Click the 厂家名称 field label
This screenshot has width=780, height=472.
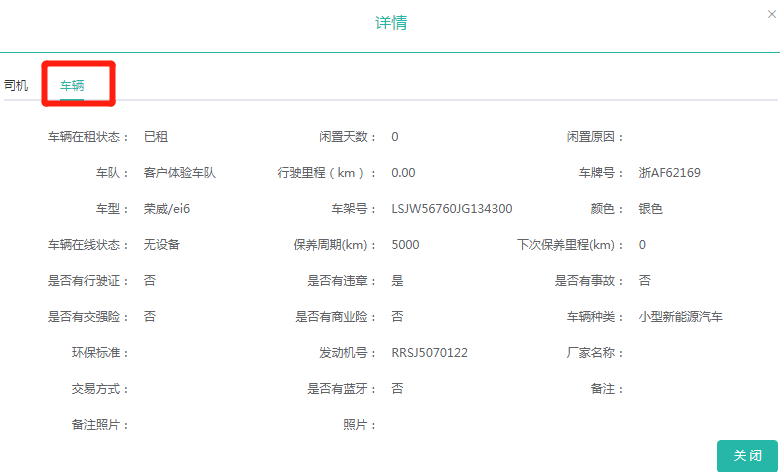[x=594, y=353]
